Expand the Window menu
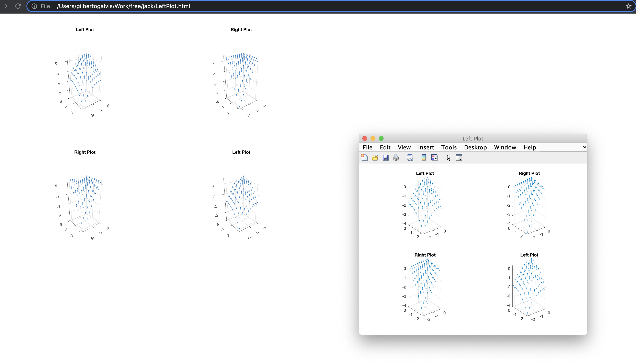This screenshot has height=364, width=636. (x=505, y=147)
